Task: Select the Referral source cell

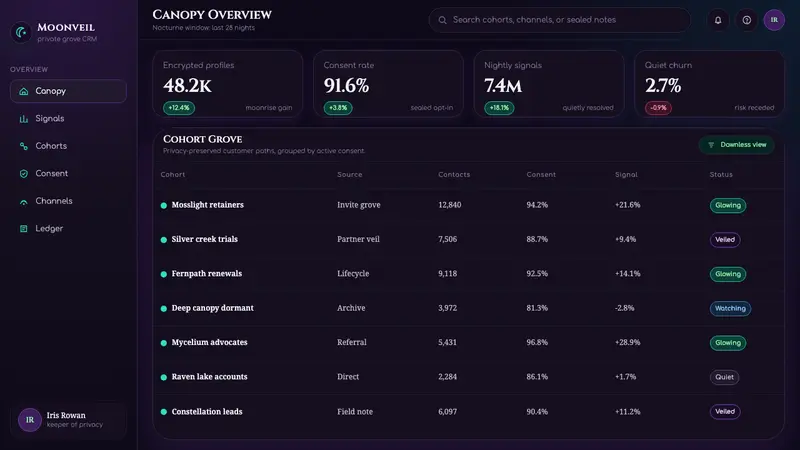Action: tap(352, 342)
